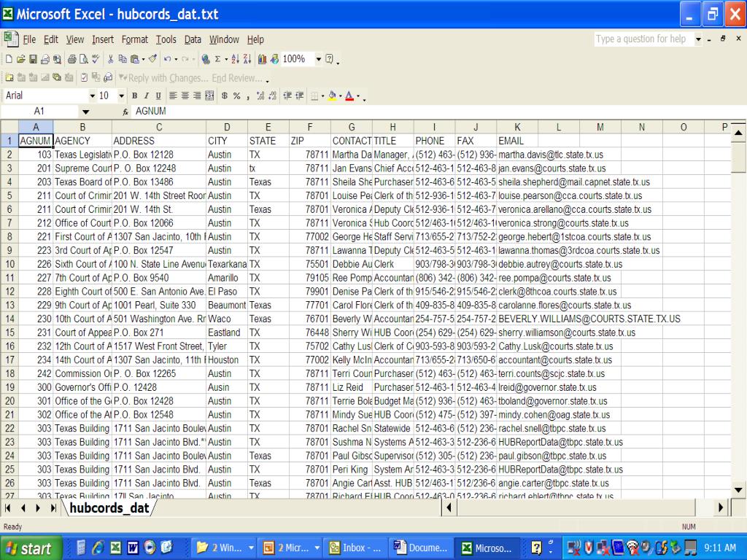Click the formula bar showing AGNUM
747x560 pixels.
point(438,112)
